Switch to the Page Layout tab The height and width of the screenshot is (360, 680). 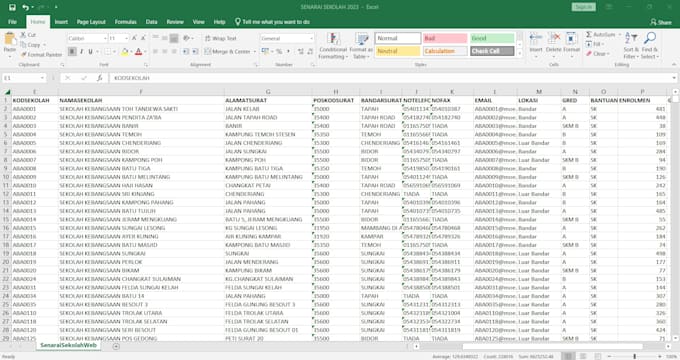pyautogui.click(x=91, y=22)
